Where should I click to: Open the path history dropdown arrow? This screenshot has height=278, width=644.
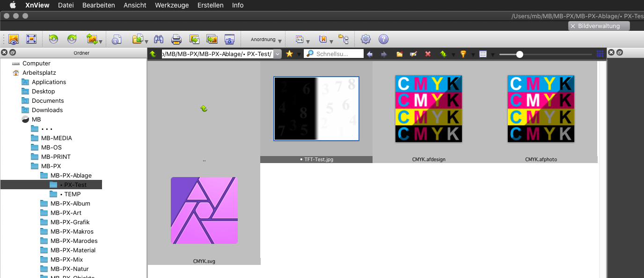point(278,54)
